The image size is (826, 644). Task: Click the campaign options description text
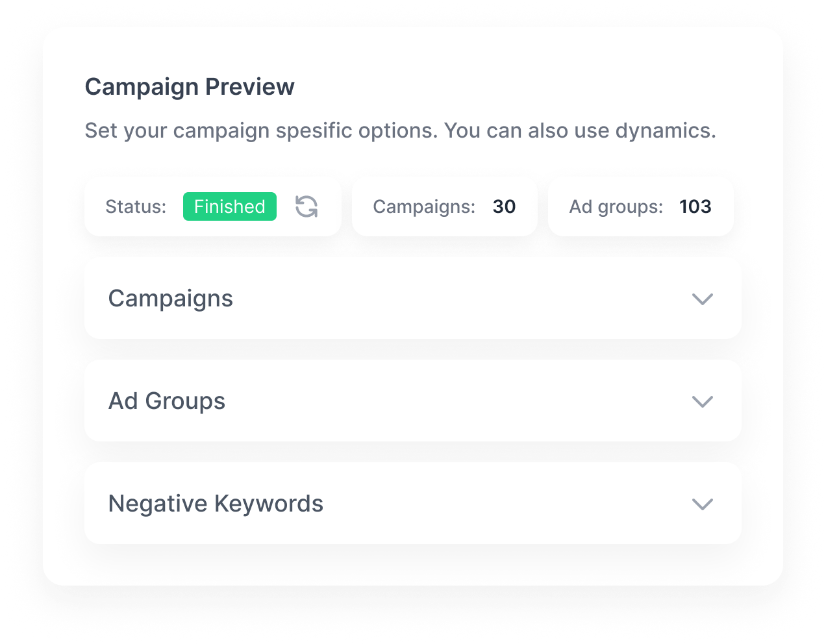(x=401, y=131)
